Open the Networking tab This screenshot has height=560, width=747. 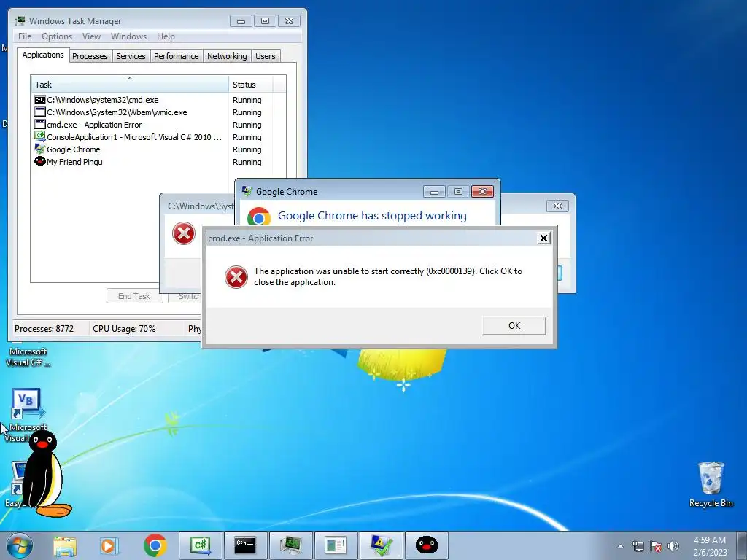[x=228, y=56]
